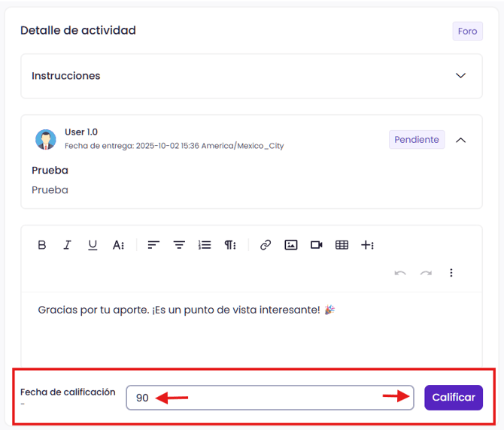This screenshot has width=504, height=430.
Task: Insert an ordered list
Action: [205, 245]
